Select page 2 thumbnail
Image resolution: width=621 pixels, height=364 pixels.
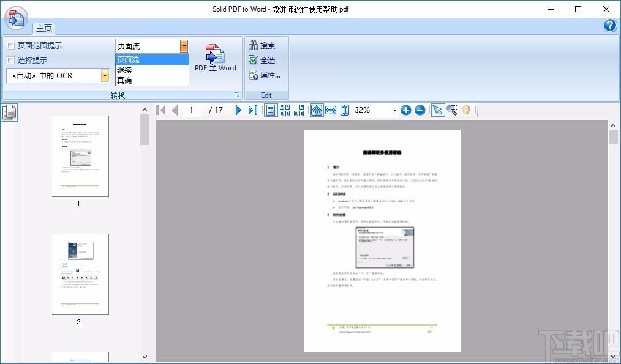[80, 275]
